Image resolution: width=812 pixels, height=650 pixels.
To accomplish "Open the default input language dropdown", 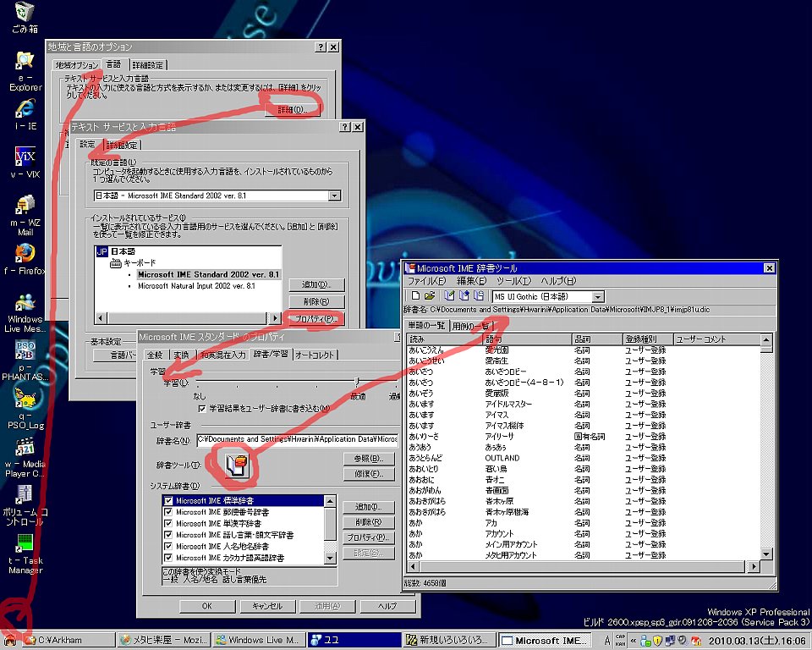I will [x=335, y=196].
